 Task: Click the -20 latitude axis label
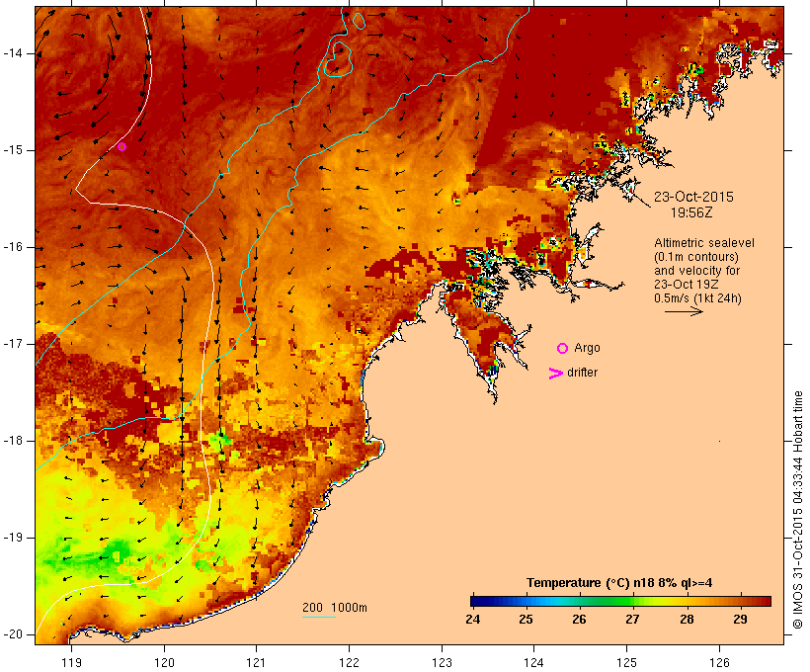(13, 634)
